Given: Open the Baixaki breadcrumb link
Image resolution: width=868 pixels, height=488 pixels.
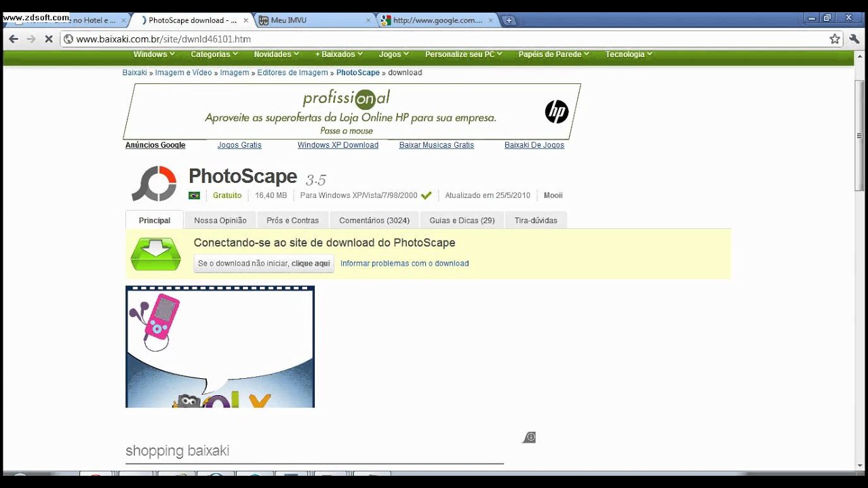Looking at the screenshot, I should (x=134, y=73).
